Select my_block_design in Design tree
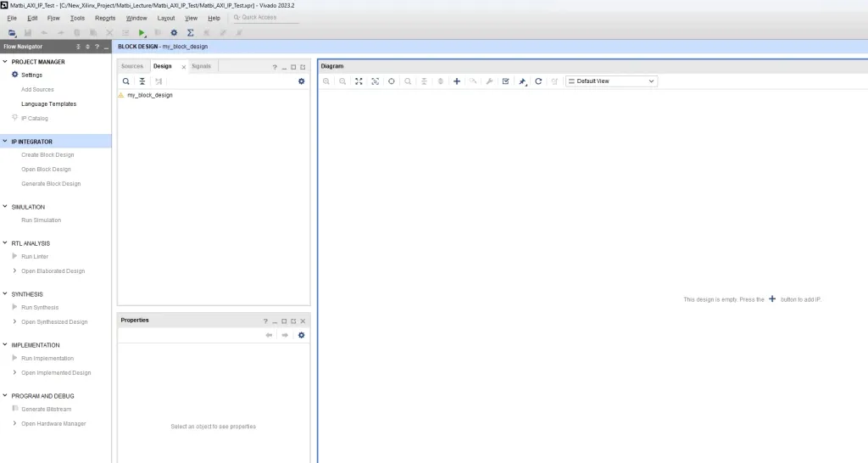This screenshot has height=463, width=868. pos(150,95)
